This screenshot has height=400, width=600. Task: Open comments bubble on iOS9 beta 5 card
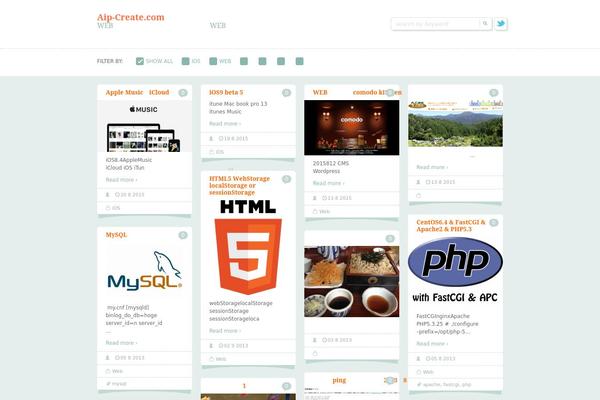286,93
